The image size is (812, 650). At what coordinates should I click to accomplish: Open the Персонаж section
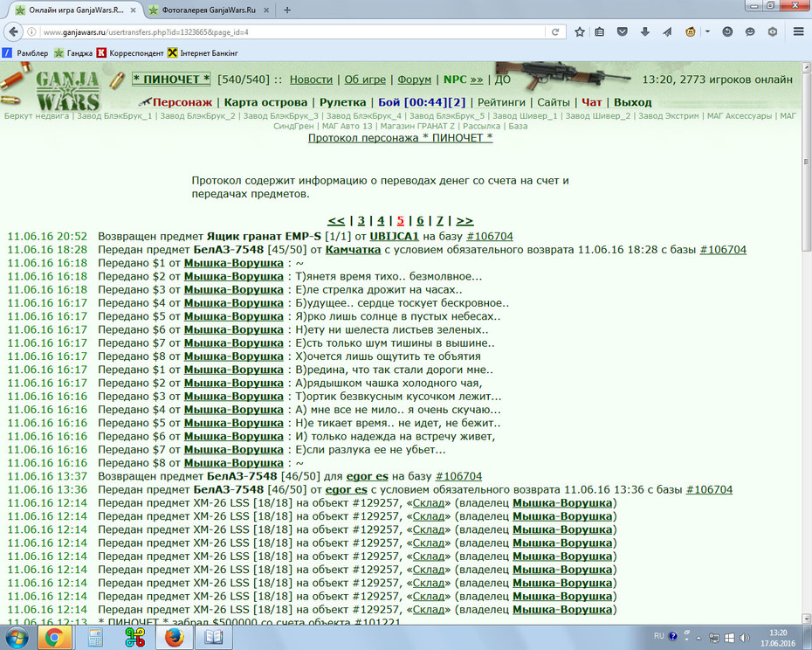(182, 102)
